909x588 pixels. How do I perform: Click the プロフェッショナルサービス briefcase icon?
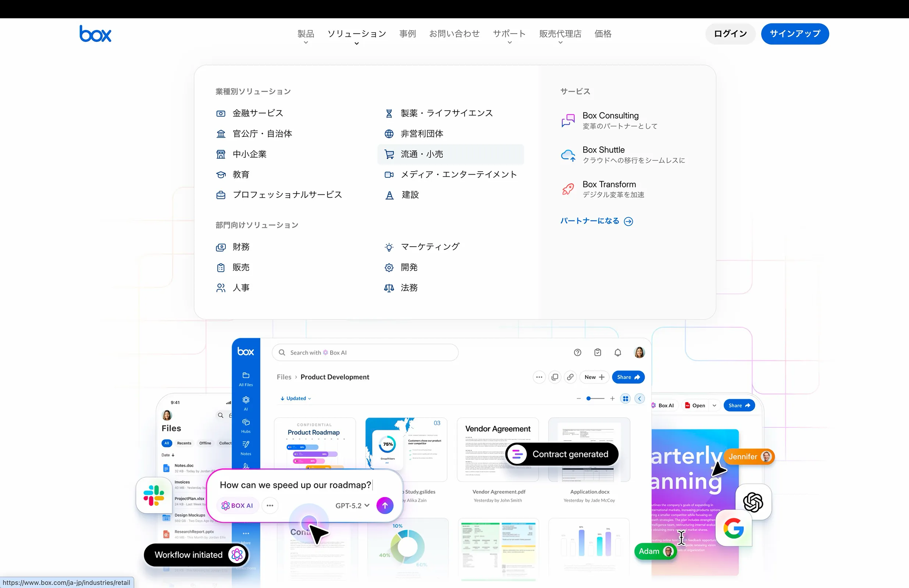tap(221, 195)
